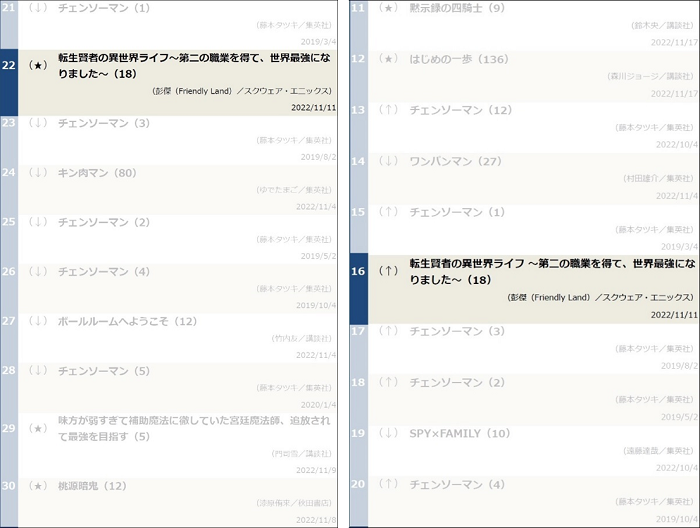
Task: Open the ワンパンマン (27) title
Action: click(x=455, y=161)
